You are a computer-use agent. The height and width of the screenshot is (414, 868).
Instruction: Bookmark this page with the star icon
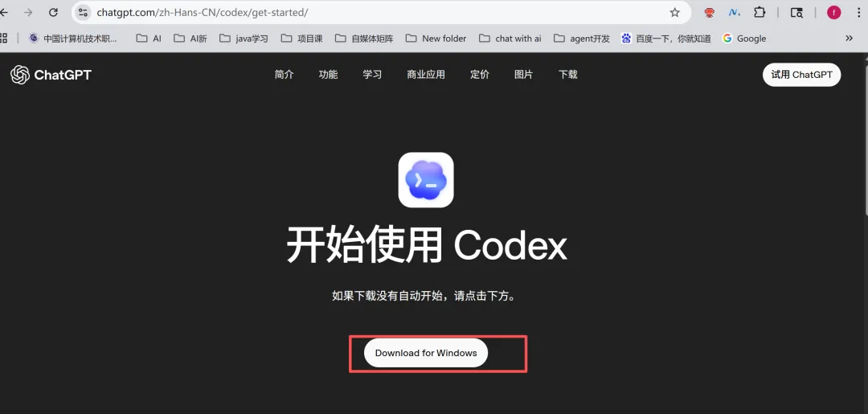(674, 12)
